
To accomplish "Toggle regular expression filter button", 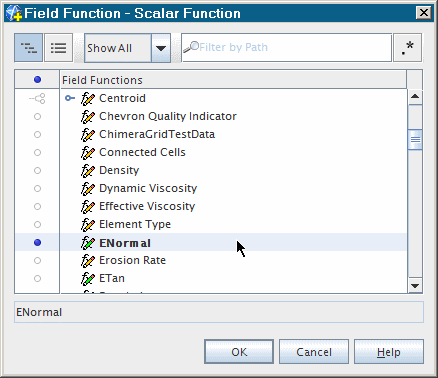I will pyautogui.click(x=407, y=48).
